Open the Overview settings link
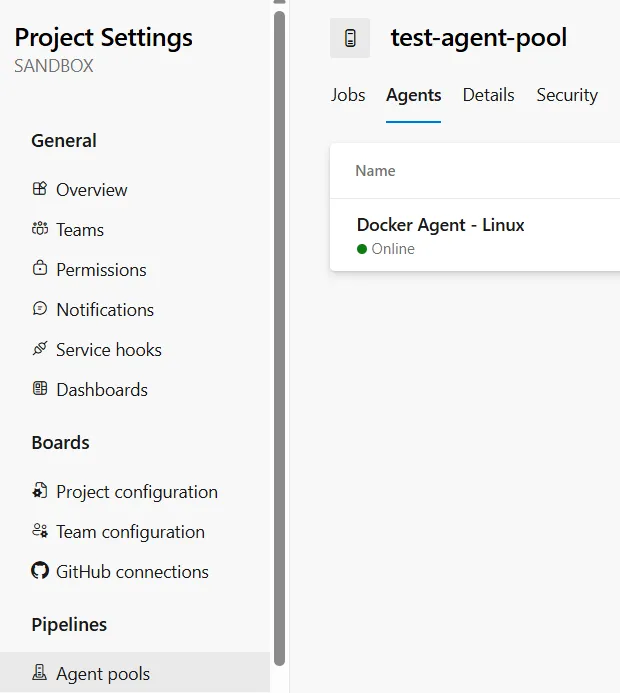The width and height of the screenshot is (620, 693). pyautogui.click(x=92, y=190)
